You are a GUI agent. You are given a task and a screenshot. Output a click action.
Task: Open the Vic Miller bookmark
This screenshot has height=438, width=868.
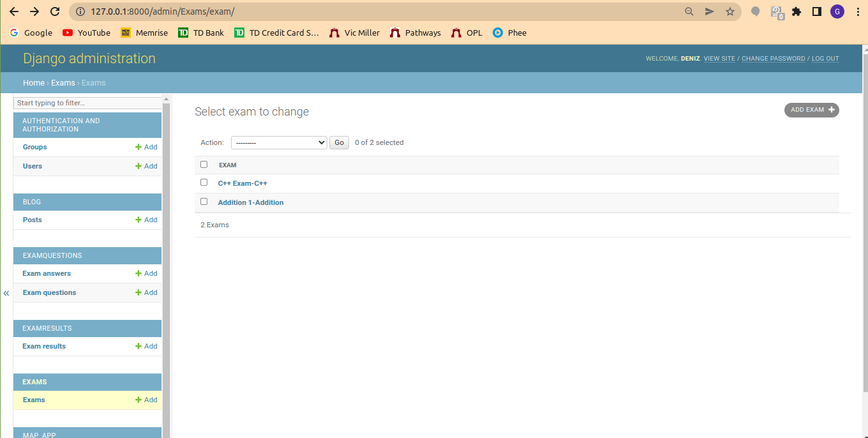coord(354,33)
